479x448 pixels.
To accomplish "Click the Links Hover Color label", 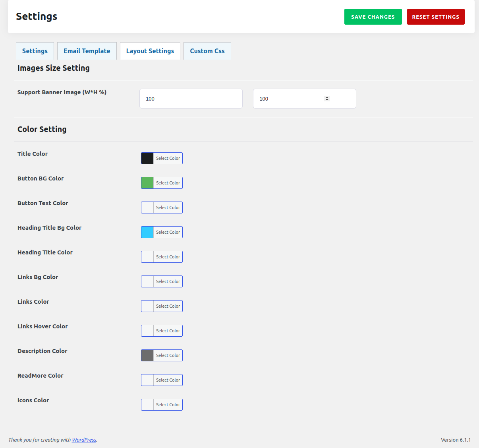I will tap(42, 326).
